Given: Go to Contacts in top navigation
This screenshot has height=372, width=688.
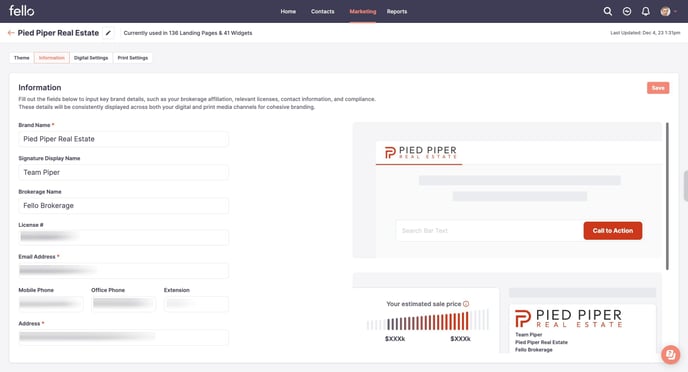Looking at the screenshot, I should [x=322, y=11].
